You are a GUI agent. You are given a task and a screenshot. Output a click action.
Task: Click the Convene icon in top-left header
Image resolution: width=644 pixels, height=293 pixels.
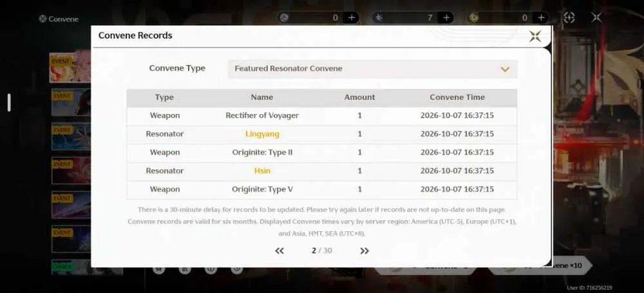(43, 19)
